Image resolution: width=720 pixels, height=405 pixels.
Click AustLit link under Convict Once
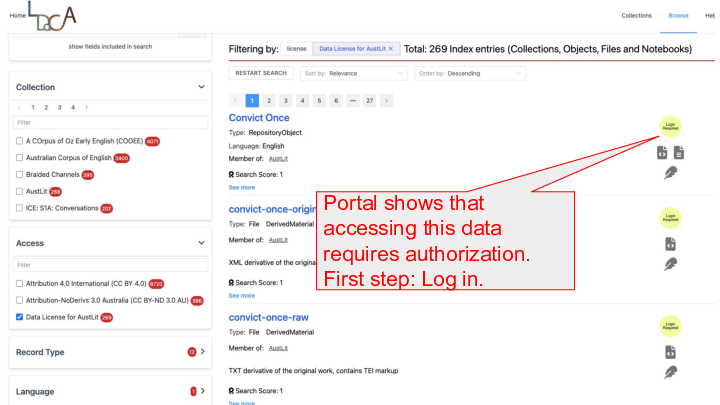pyautogui.click(x=278, y=158)
